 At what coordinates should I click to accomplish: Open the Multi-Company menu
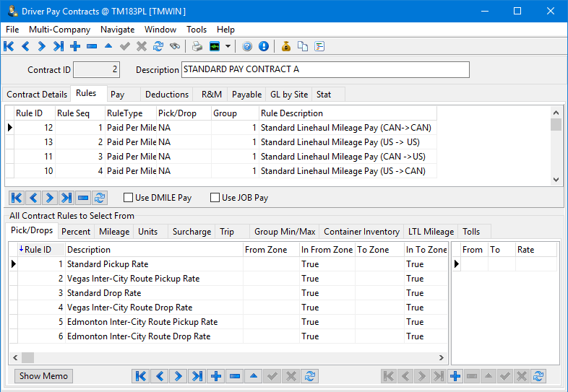tap(59, 30)
